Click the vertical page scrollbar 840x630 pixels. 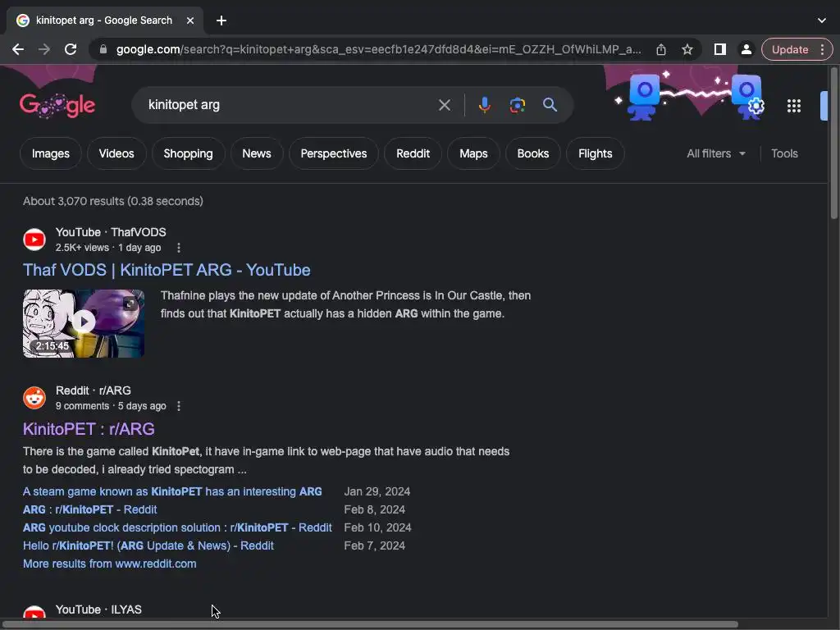[834, 144]
